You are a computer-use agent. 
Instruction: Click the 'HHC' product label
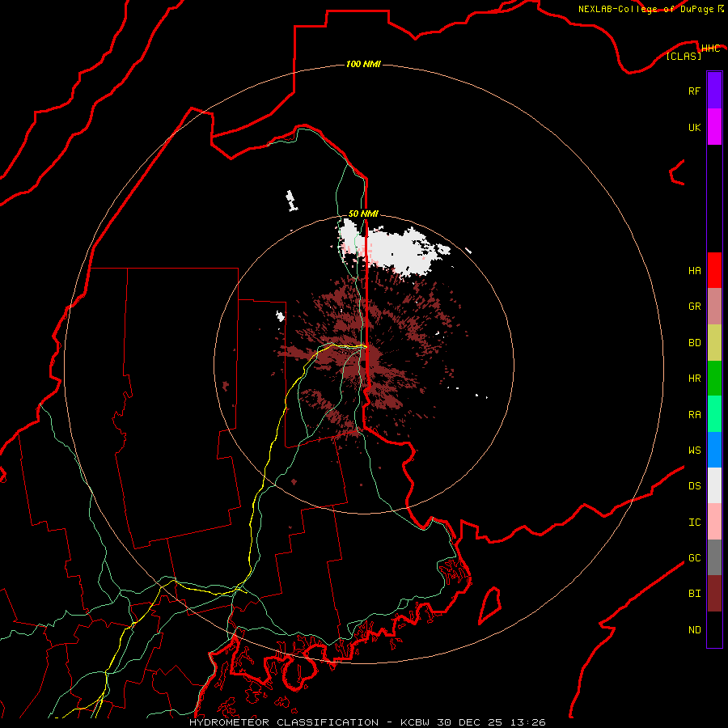pyautogui.click(x=710, y=49)
